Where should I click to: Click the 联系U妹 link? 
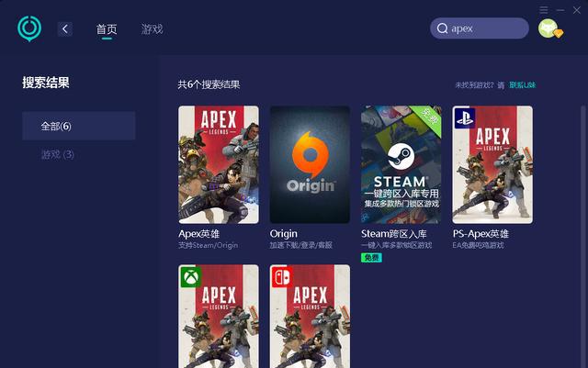click(523, 85)
